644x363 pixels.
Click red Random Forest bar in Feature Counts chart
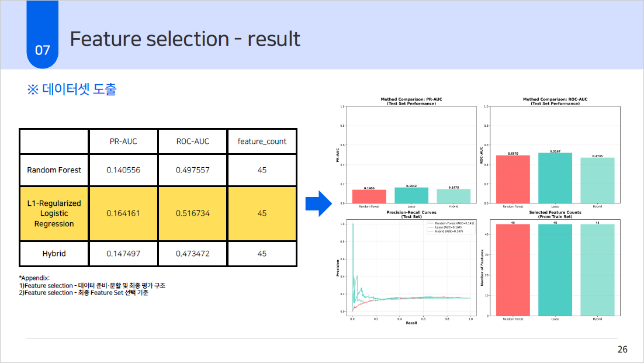pyautogui.click(x=513, y=269)
